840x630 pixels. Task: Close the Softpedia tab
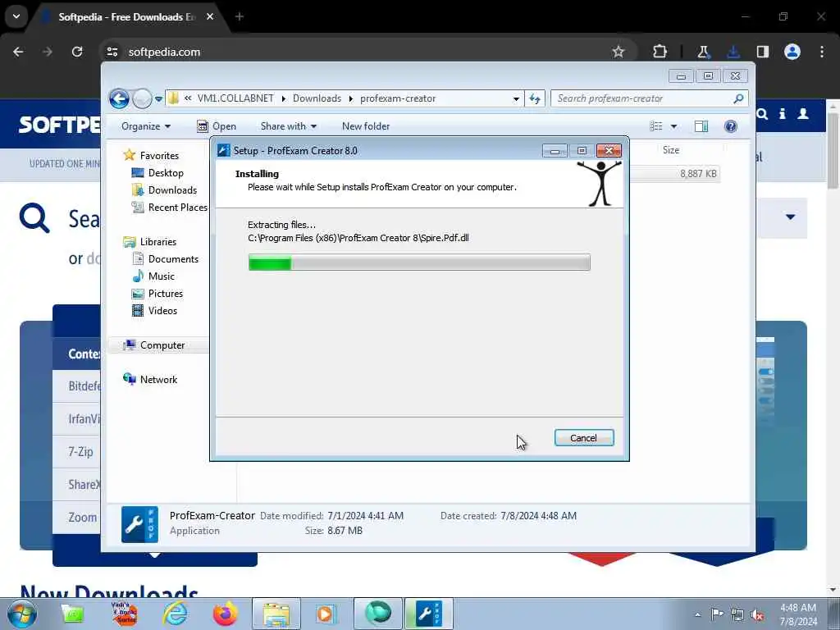pyautogui.click(x=210, y=16)
